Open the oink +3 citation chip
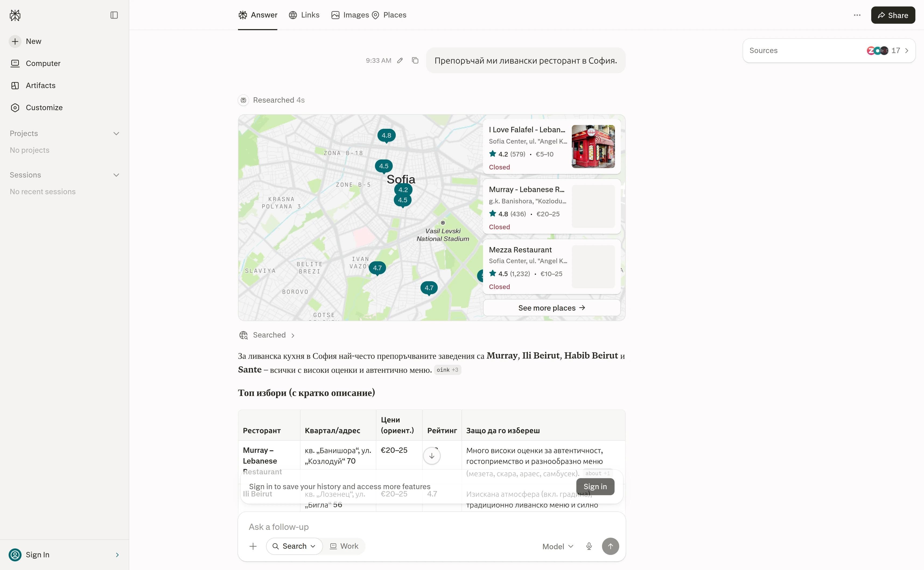 [447, 370]
